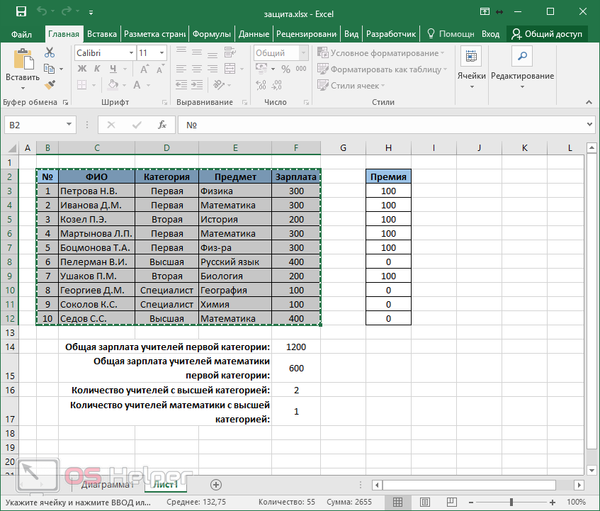Click the Undo arrow icon

[42, 12]
